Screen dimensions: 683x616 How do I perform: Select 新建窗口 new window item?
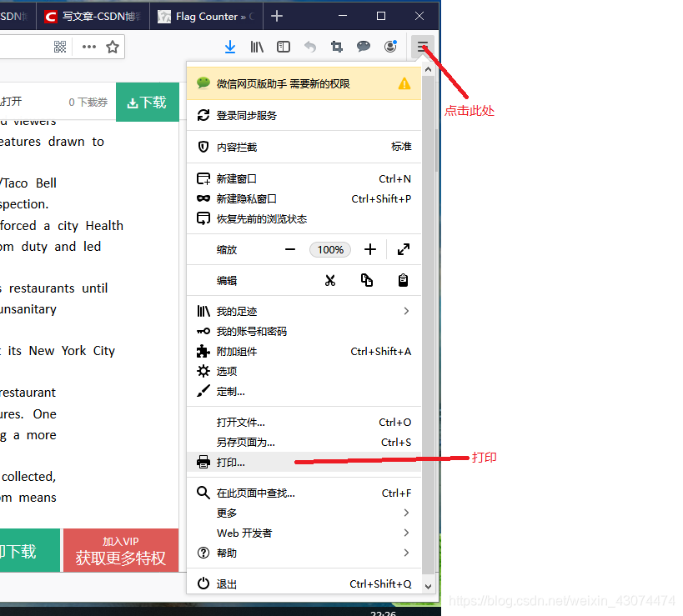304,178
